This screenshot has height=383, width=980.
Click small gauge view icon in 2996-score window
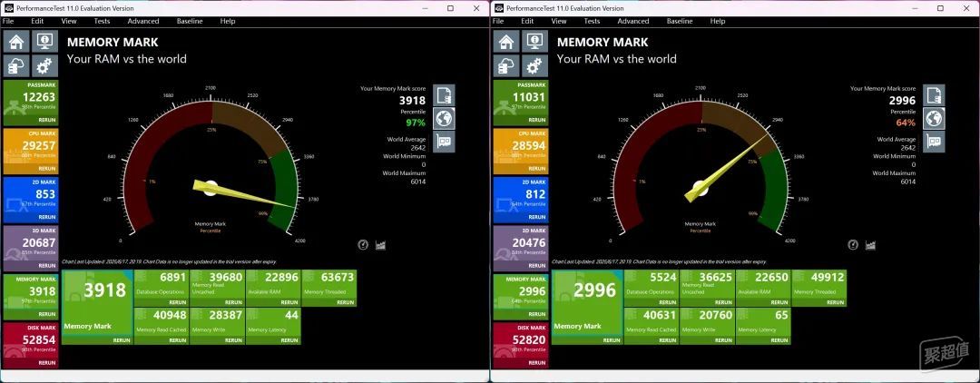[853, 245]
